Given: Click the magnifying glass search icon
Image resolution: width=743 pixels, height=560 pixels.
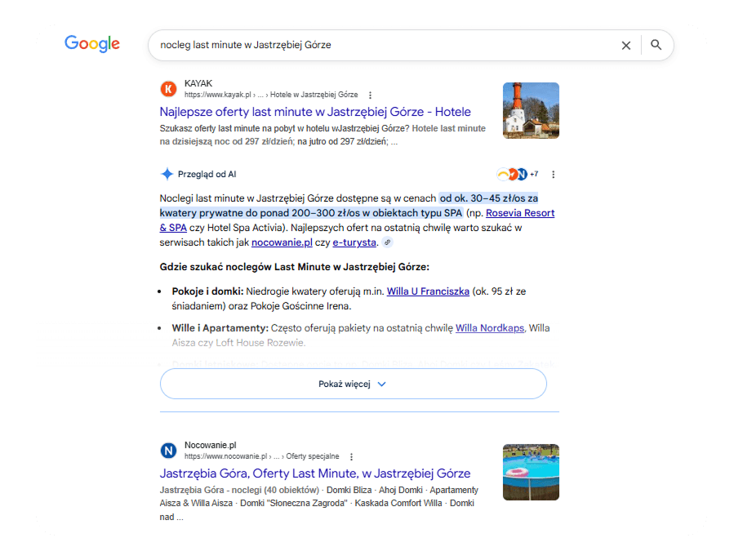Looking at the screenshot, I should [x=656, y=45].
